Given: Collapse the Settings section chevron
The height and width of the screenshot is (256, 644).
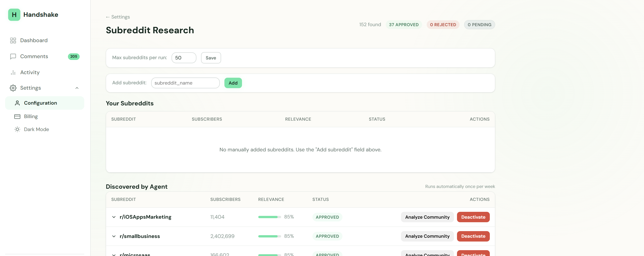Looking at the screenshot, I should [x=77, y=88].
